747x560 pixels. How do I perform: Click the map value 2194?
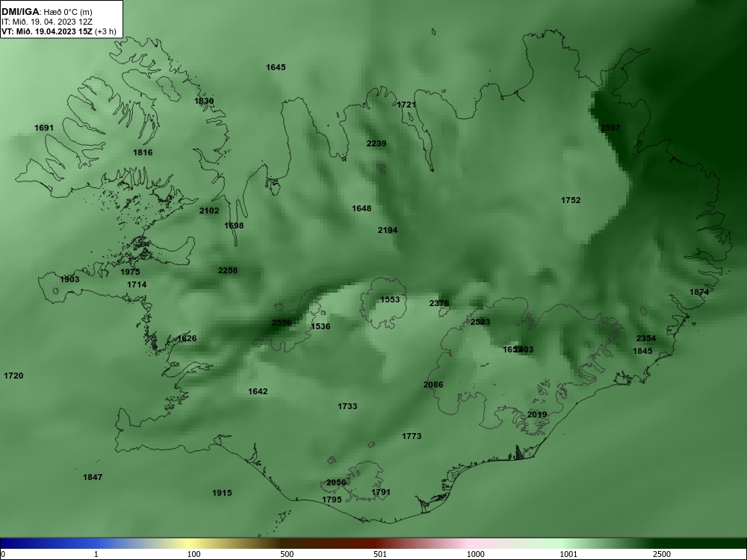pos(388,230)
